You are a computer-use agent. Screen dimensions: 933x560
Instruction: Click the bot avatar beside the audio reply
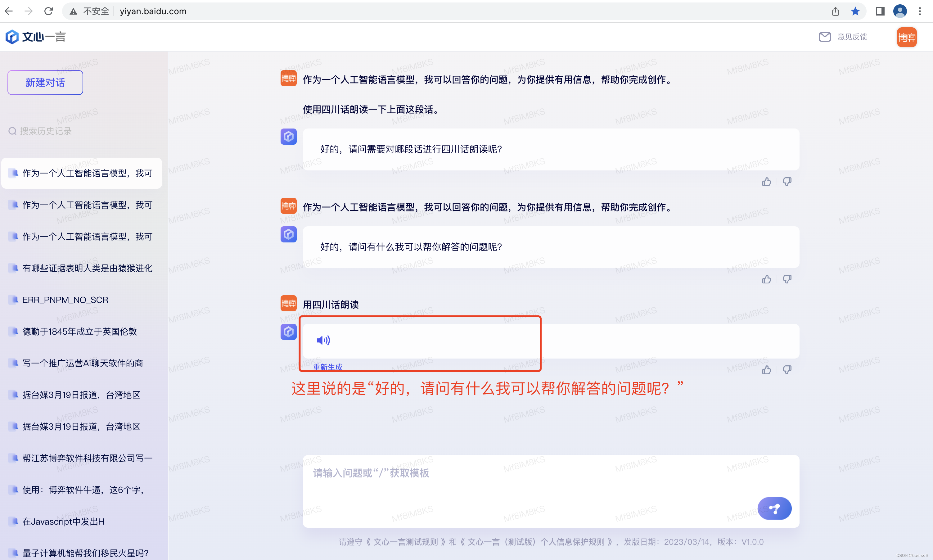pos(288,332)
